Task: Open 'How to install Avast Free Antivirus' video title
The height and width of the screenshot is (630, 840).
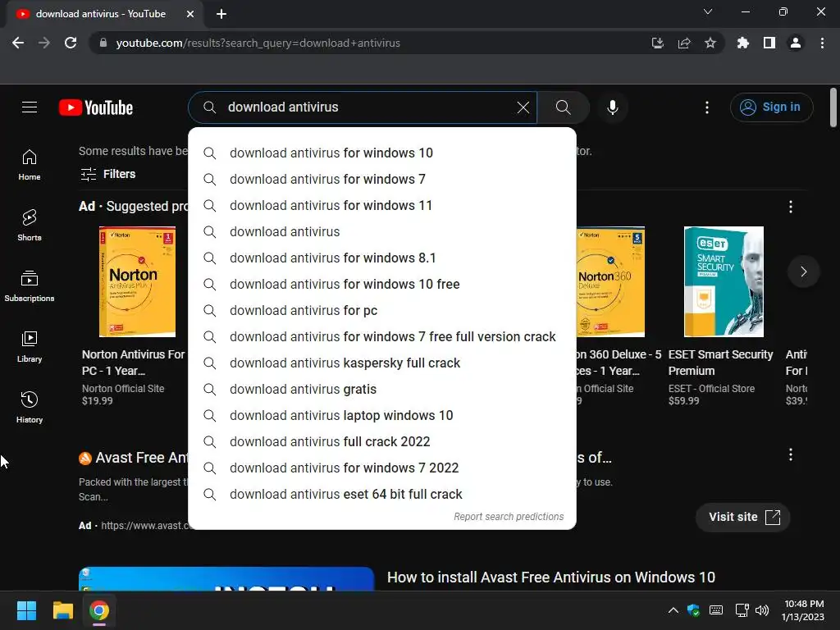Action: point(550,577)
